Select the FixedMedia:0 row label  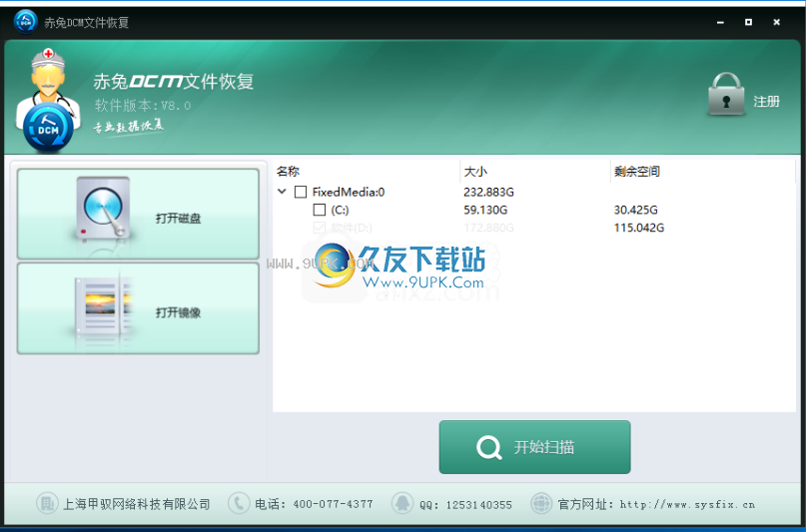click(x=349, y=192)
